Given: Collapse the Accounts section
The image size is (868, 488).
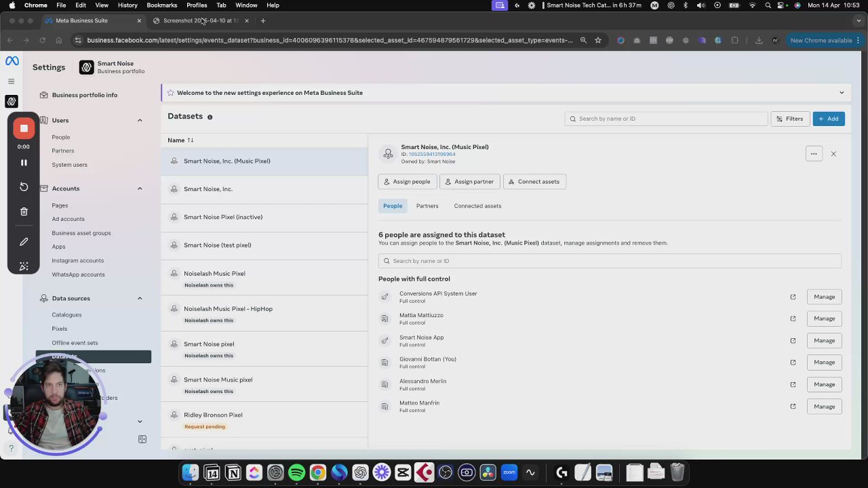Looking at the screenshot, I should coord(140,188).
